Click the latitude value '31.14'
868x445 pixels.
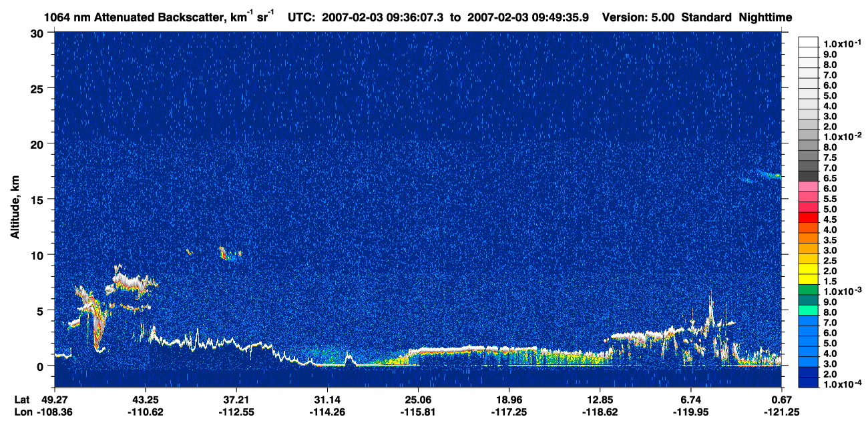point(327,399)
